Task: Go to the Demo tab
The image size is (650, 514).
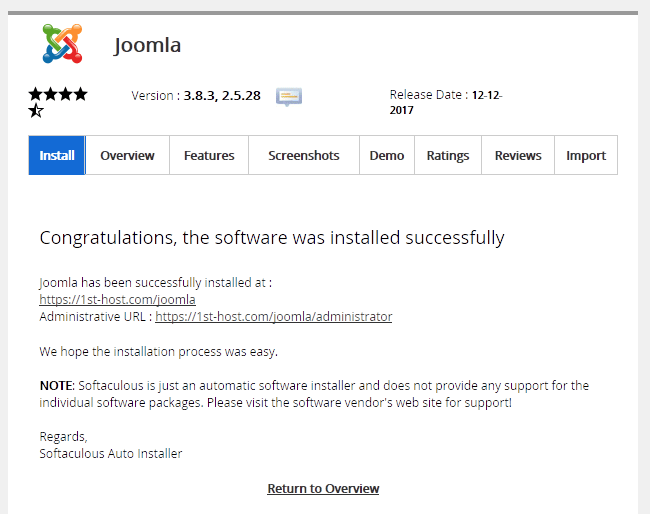Action: (387, 155)
